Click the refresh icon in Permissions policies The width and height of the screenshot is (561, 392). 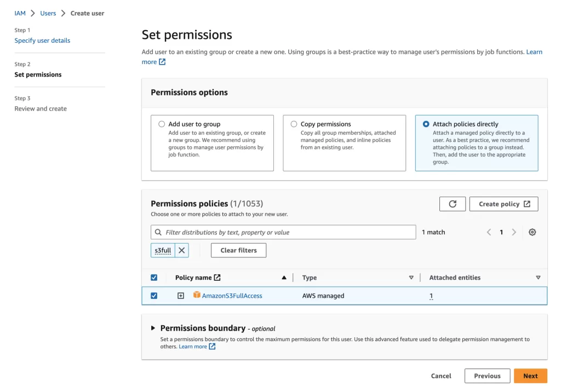(453, 203)
